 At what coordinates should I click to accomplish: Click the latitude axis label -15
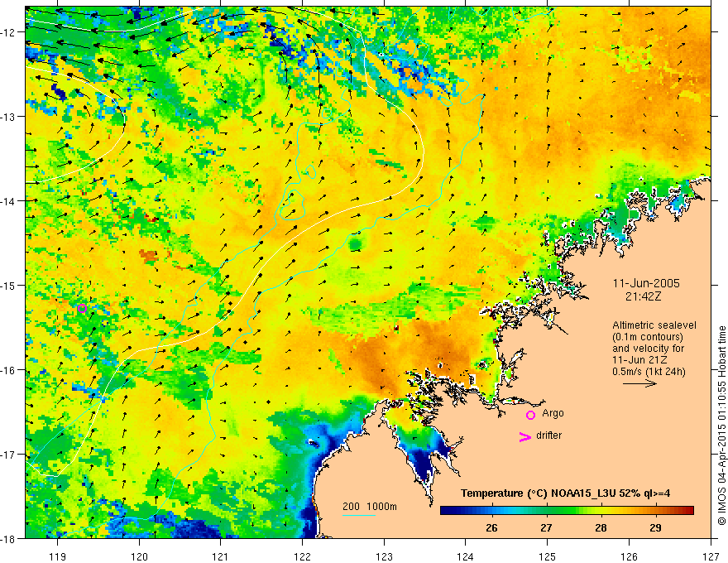point(8,285)
